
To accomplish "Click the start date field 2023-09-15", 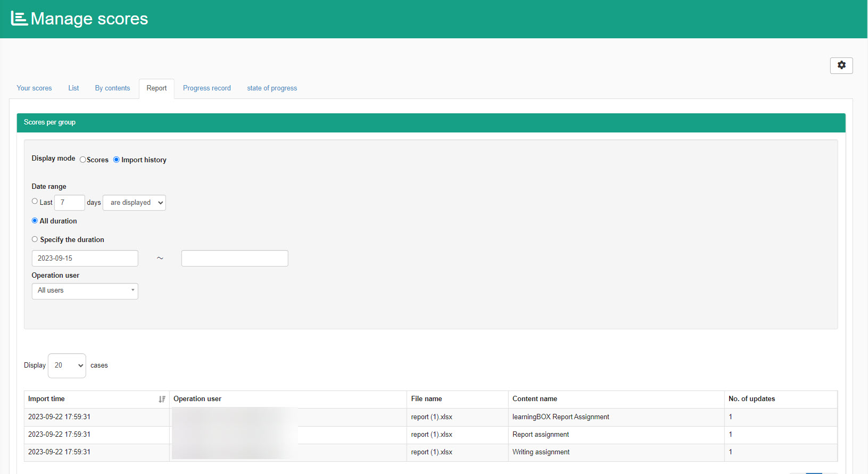I will point(85,259).
